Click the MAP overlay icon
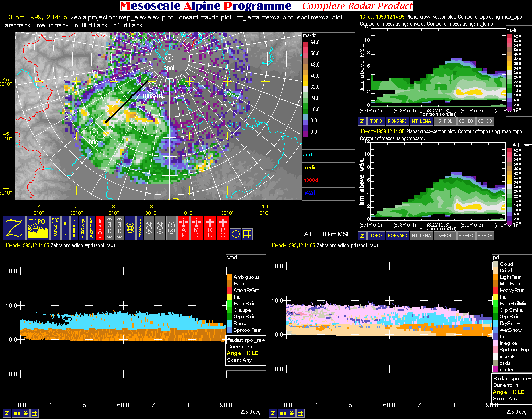The height and width of the screenshot is (419, 532). tap(55, 228)
